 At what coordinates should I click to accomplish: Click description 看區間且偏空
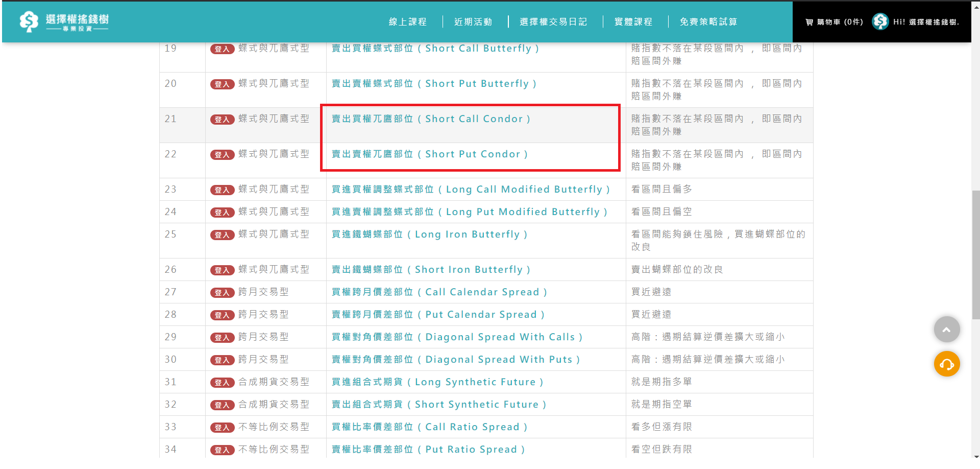click(x=661, y=212)
